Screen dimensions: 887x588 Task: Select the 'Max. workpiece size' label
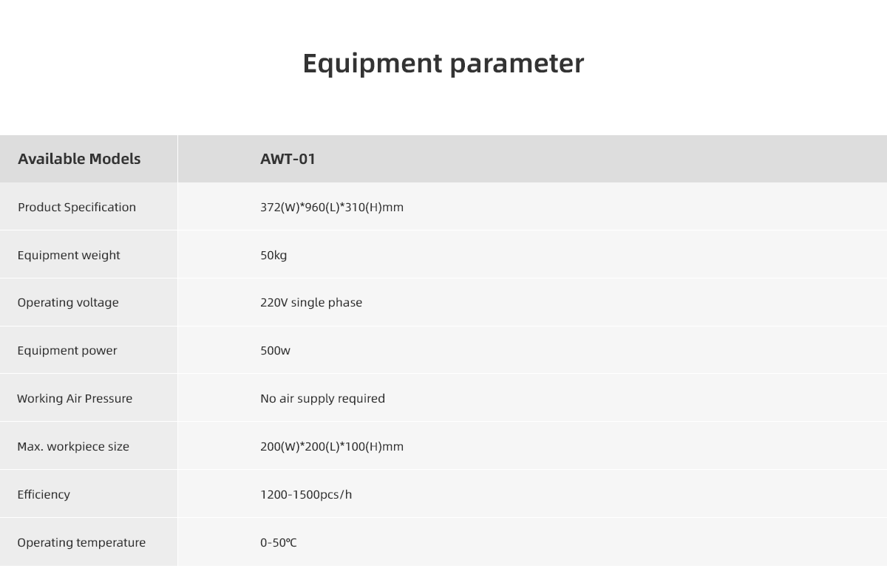[x=73, y=446]
